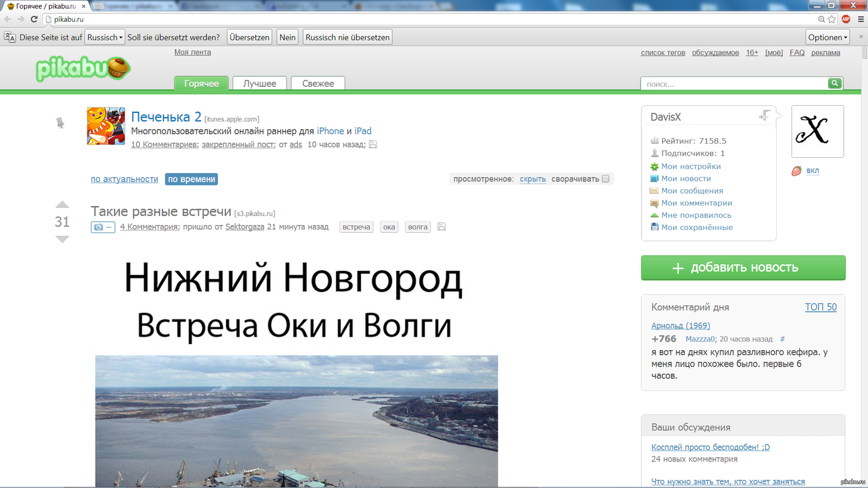Image resolution: width=868 pixels, height=488 pixels.
Task: Enable the 'сворачивать' checkbox
Action: pos(605,179)
